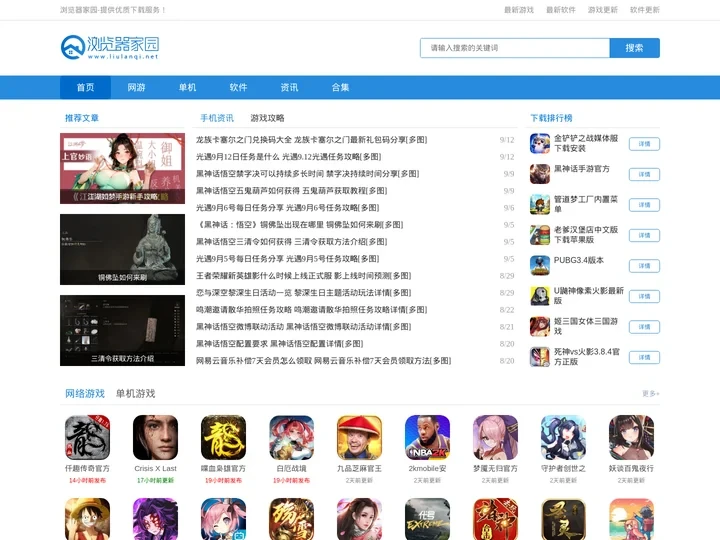The width and height of the screenshot is (720, 540).
Task: Open 九品芝麻官 game icon
Action: pyautogui.click(x=360, y=438)
